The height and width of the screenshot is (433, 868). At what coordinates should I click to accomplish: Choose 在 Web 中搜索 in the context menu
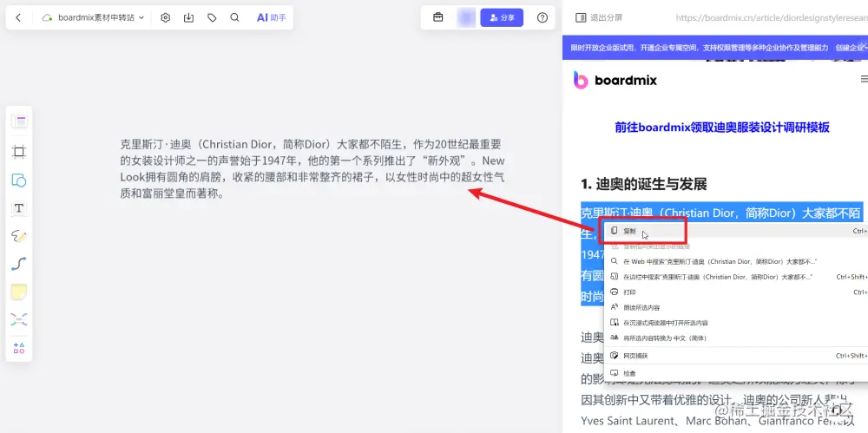pos(736,261)
